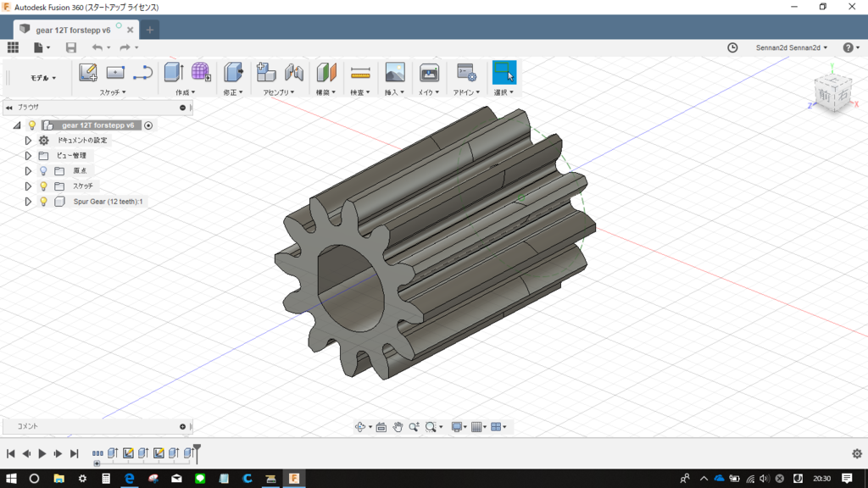Play the timeline
Image resolution: width=868 pixels, height=488 pixels.
click(x=42, y=454)
